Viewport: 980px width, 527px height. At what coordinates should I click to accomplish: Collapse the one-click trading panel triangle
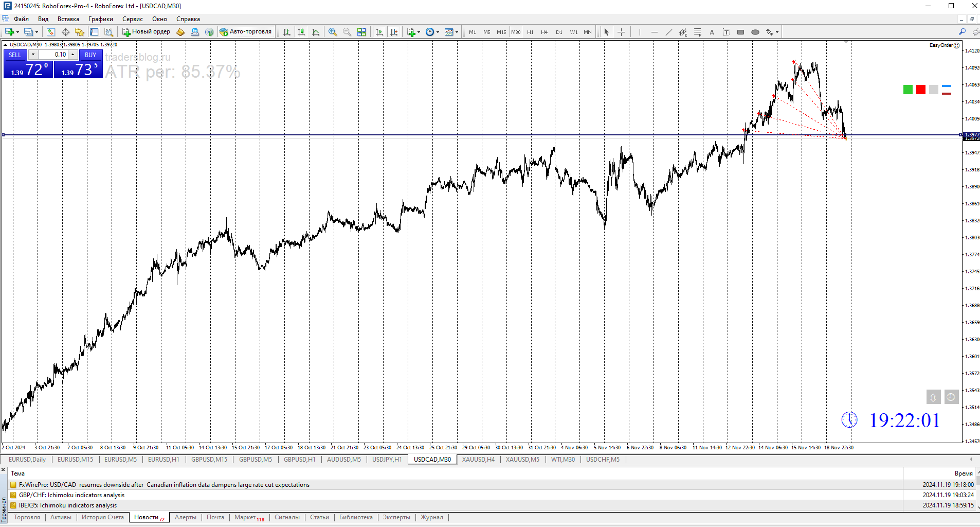pyautogui.click(x=6, y=45)
